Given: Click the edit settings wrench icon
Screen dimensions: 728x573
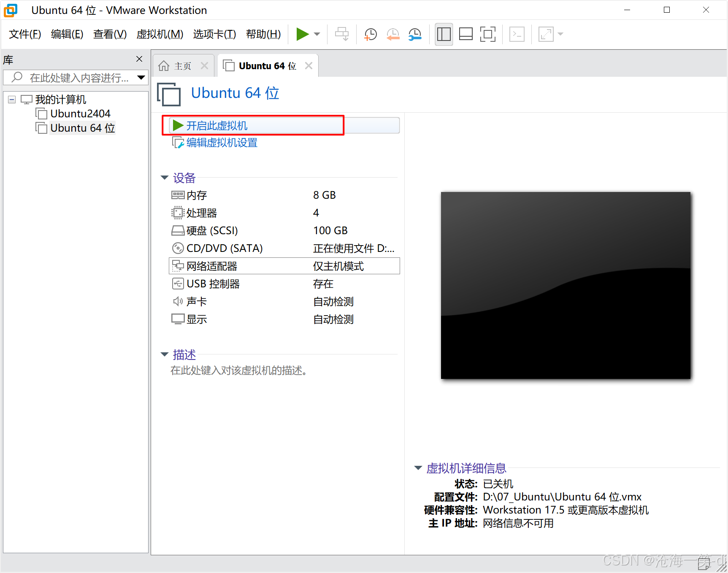Looking at the screenshot, I should (x=178, y=143).
